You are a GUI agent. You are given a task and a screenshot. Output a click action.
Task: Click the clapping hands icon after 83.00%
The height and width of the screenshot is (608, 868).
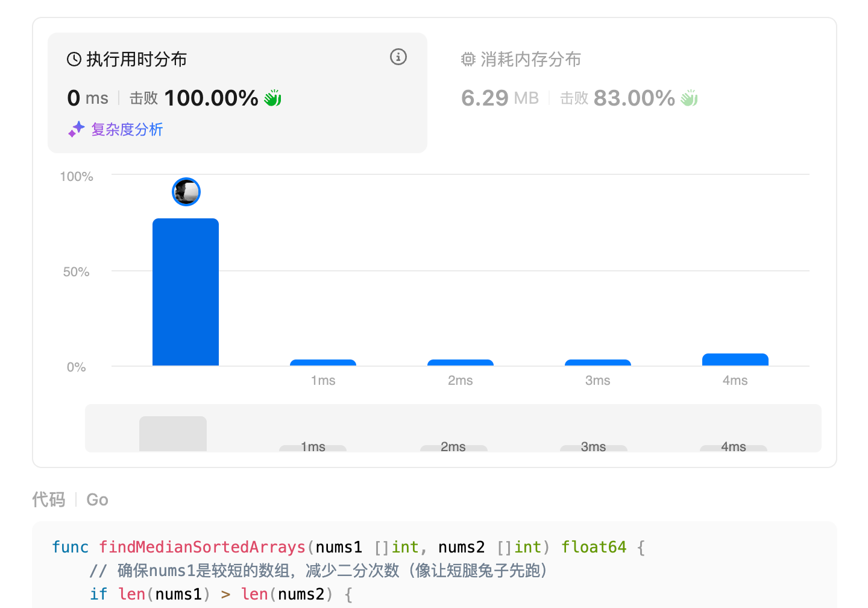[689, 98]
